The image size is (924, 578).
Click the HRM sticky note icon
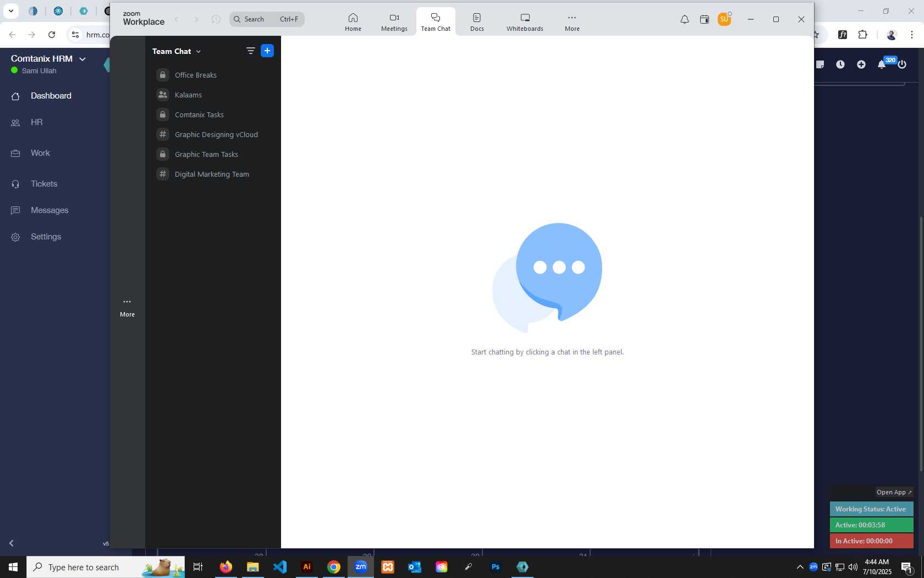(820, 64)
